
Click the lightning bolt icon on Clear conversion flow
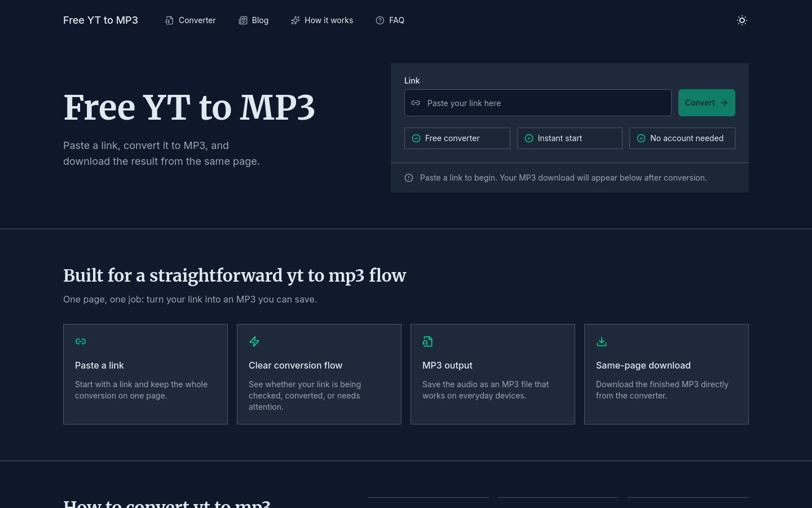pyautogui.click(x=254, y=341)
